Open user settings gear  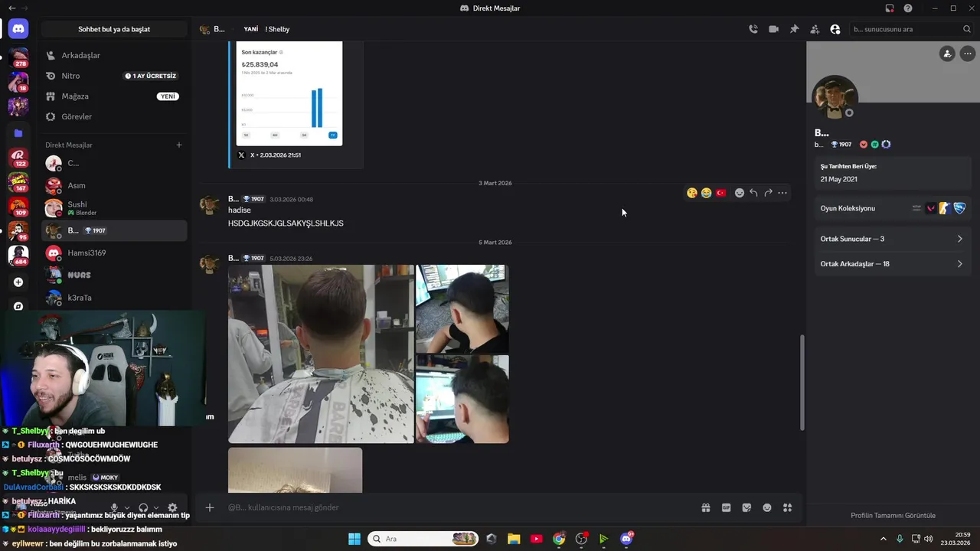172,507
